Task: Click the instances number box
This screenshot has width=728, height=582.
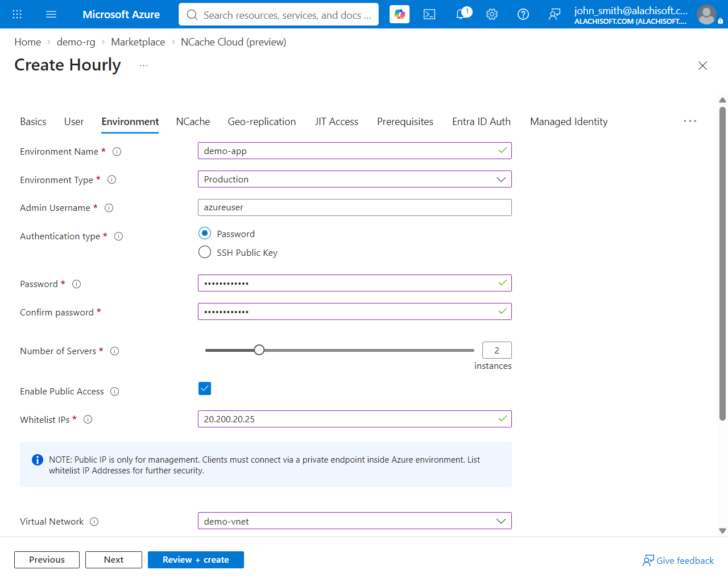Action: click(497, 350)
